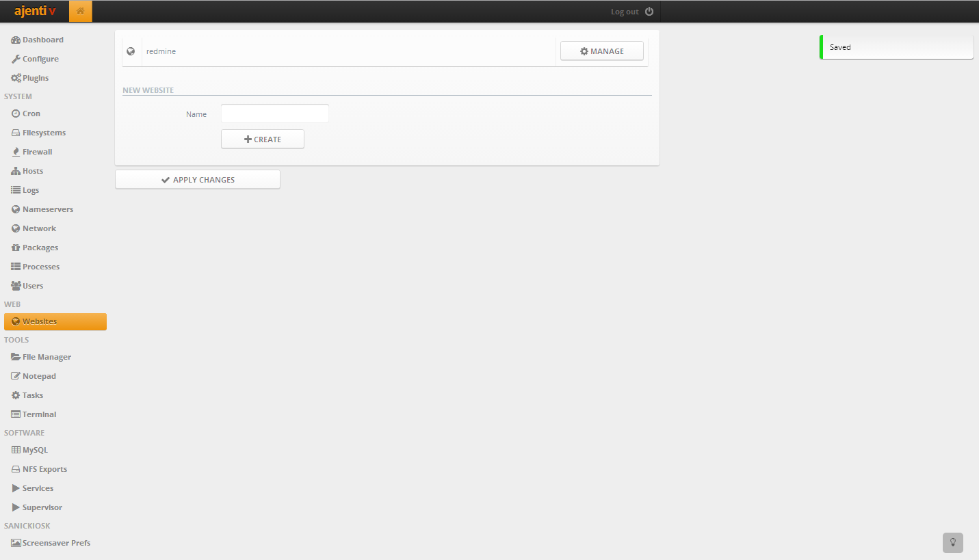The height and width of the screenshot is (560, 979).
Task: Click the orange home icon in top bar
Action: 80,12
